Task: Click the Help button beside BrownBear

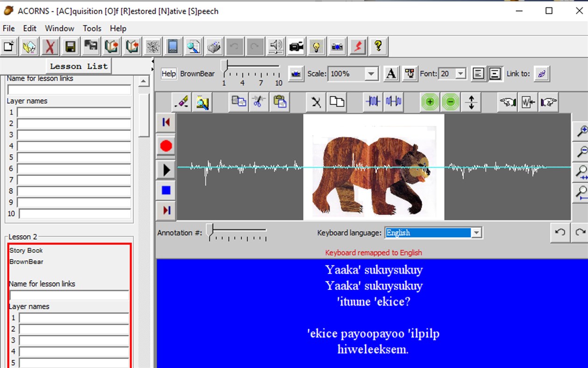Action: (168, 73)
